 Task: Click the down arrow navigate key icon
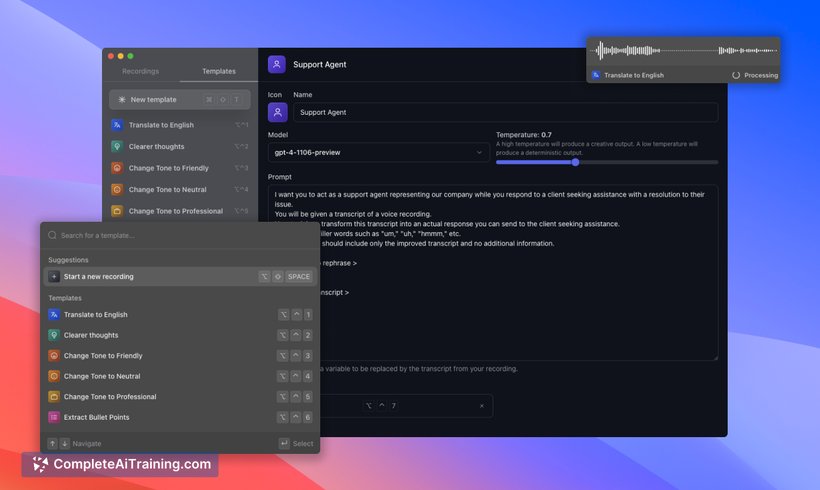64,443
